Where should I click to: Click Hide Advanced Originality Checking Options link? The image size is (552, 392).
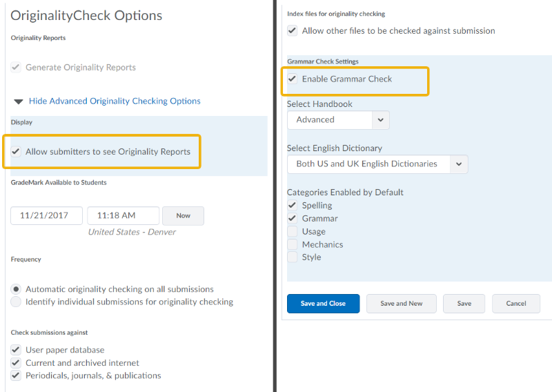(x=115, y=101)
